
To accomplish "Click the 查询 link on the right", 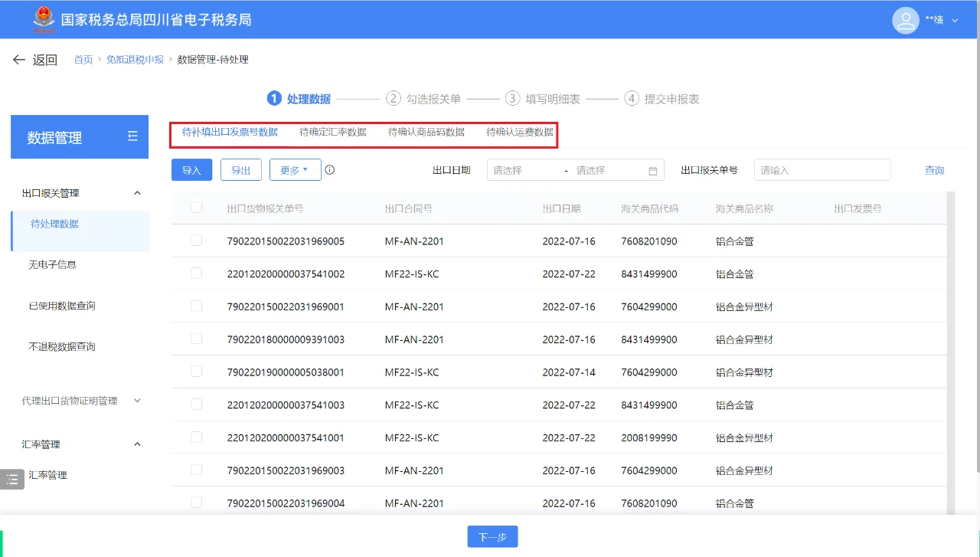I will [934, 169].
